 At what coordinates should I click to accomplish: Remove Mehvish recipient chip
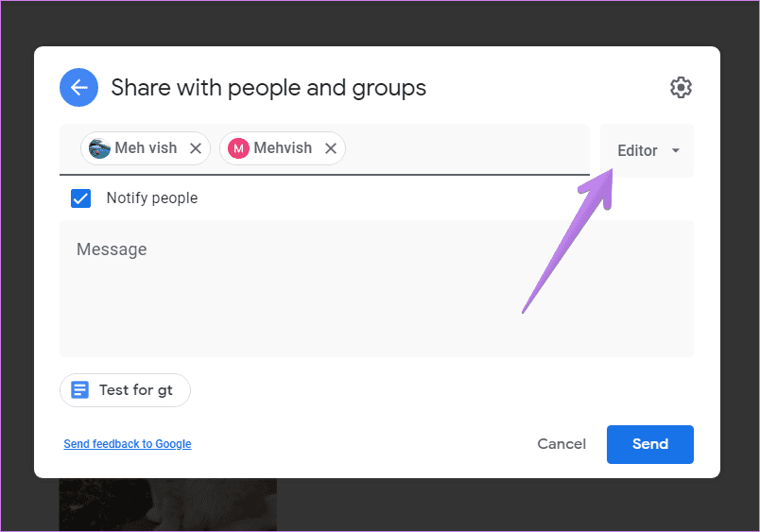[x=331, y=148]
